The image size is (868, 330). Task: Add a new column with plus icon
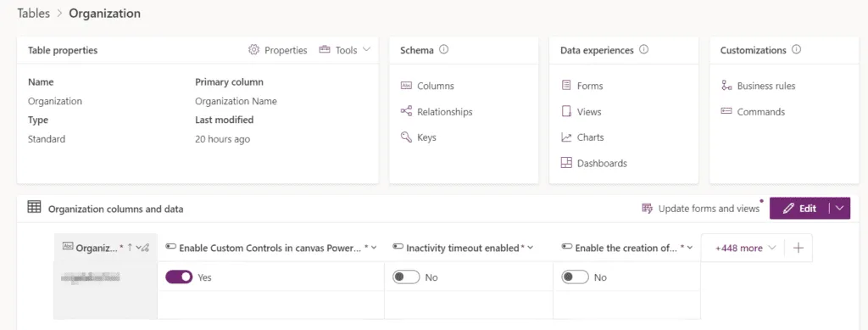(x=798, y=248)
